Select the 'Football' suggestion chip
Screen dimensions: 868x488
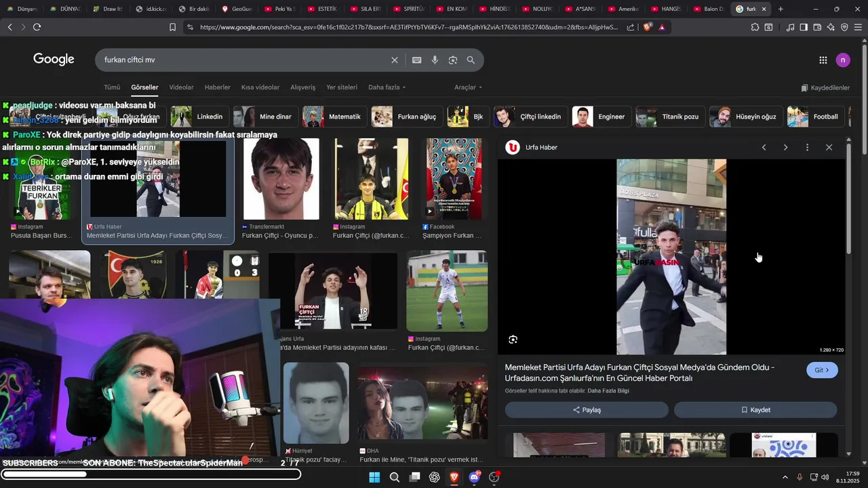[x=815, y=117]
